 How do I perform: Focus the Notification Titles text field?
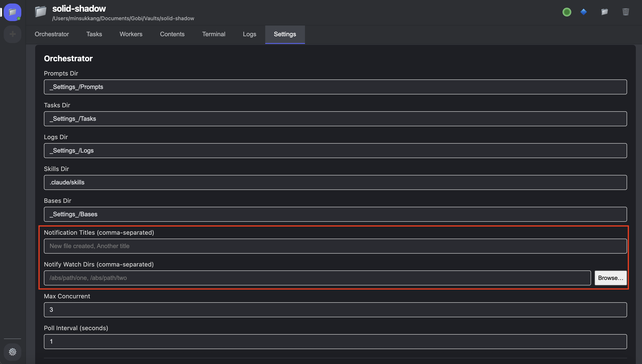tap(335, 246)
